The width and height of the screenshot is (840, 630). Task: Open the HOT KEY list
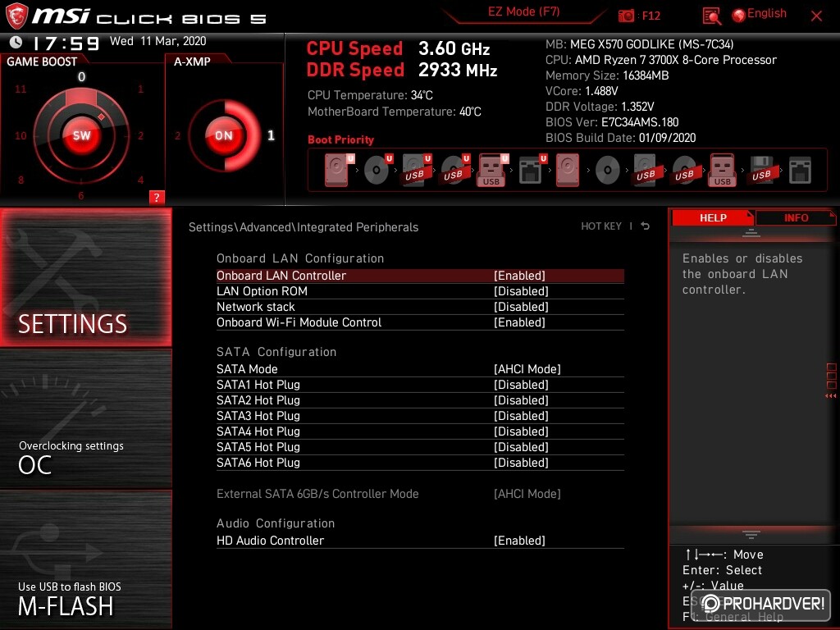(x=601, y=226)
